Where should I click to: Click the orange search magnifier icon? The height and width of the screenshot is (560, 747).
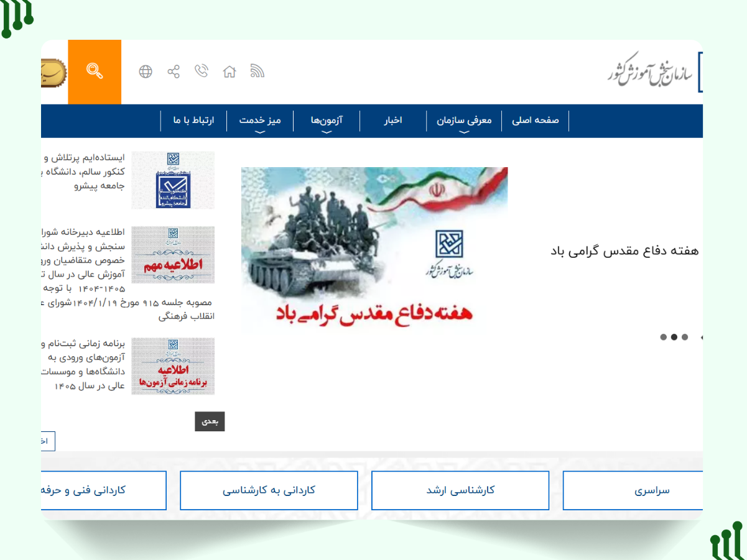(x=95, y=71)
